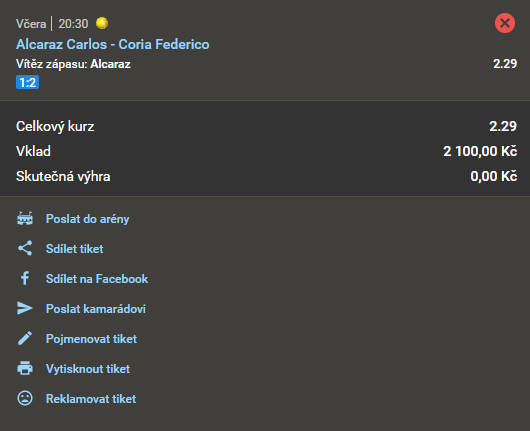530x431 pixels.
Task: Click the paper plane send icon
Action: (25, 308)
